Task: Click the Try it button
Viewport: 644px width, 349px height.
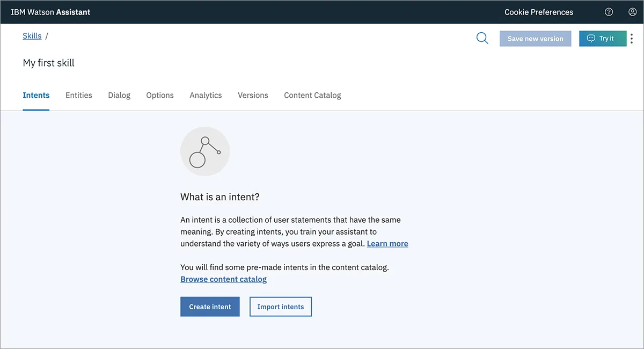Action: pos(603,39)
